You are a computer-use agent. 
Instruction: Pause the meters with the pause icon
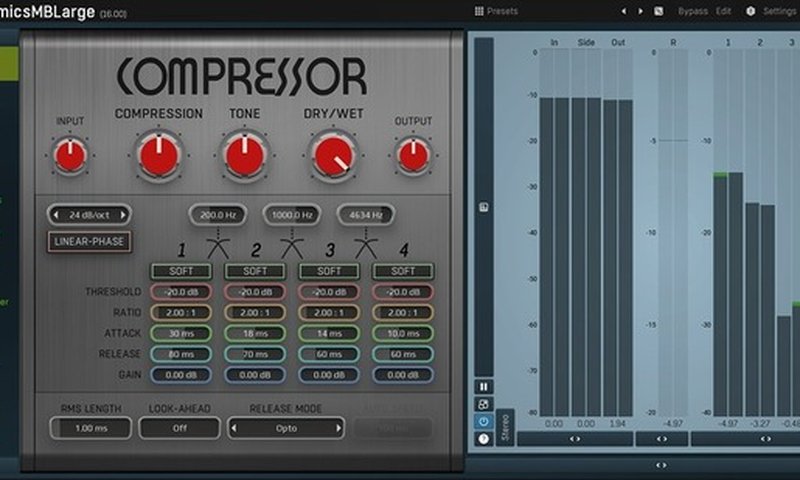point(483,386)
